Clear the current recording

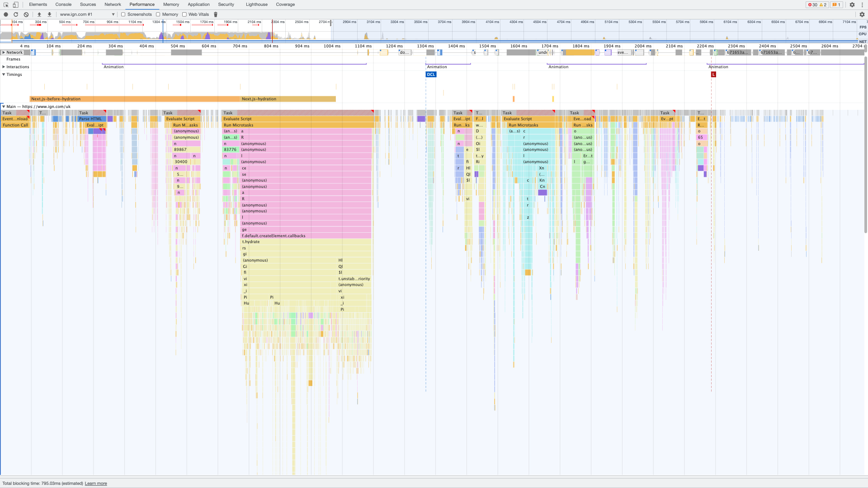26,14
